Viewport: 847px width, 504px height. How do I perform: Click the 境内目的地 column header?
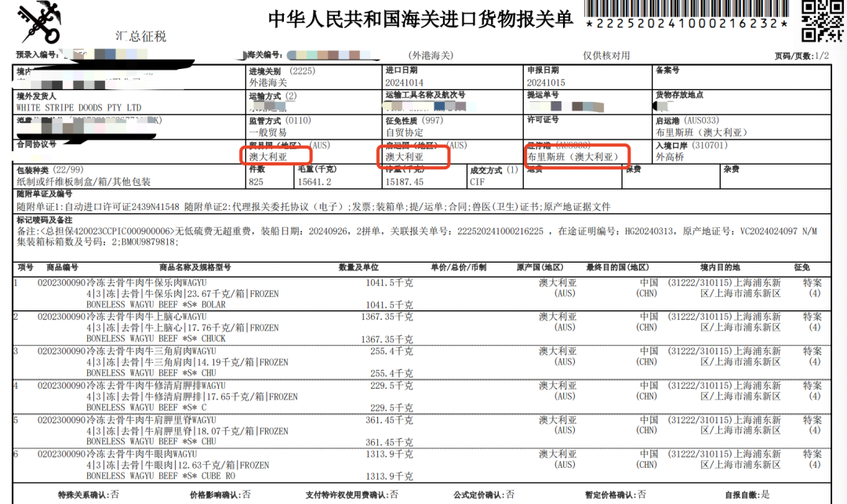point(720,267)
